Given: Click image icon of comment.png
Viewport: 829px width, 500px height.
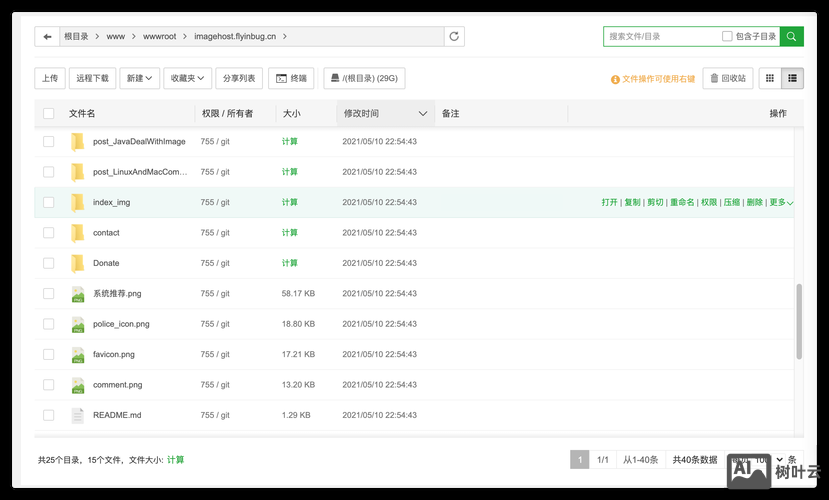Looking at the screenshot, I should (x=78, y=385).
